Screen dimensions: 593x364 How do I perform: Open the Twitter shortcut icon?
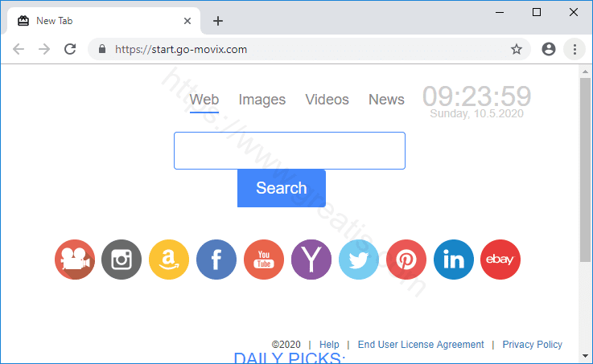click(x=359, y=260)
